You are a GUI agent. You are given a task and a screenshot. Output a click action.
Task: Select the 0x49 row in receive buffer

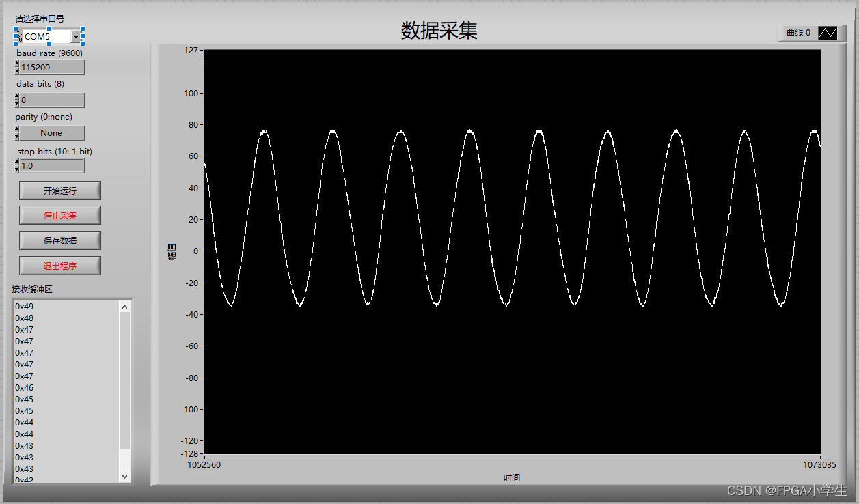(66, 307)
